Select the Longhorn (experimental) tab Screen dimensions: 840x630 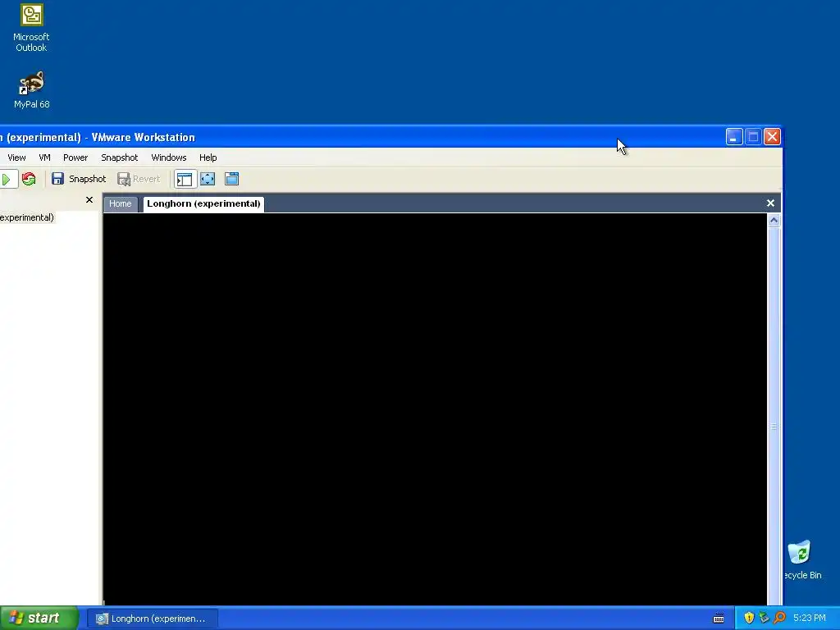203,203
